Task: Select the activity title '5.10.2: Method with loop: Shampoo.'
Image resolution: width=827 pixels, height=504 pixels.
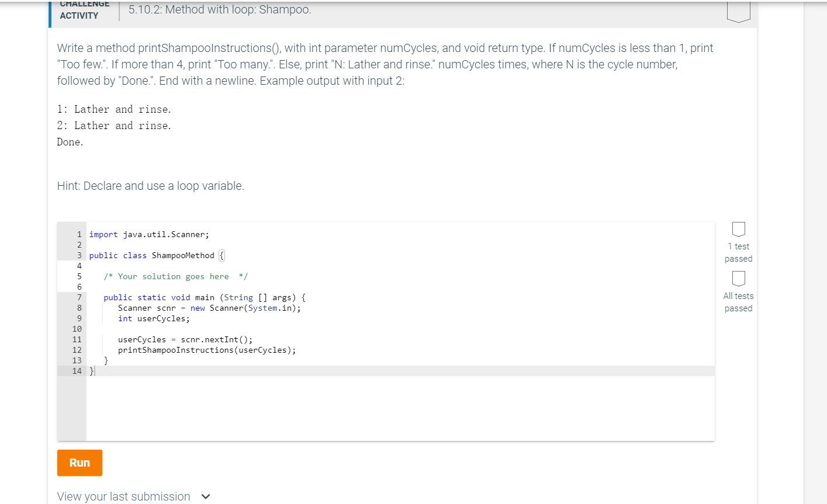Action: (220, 9)
